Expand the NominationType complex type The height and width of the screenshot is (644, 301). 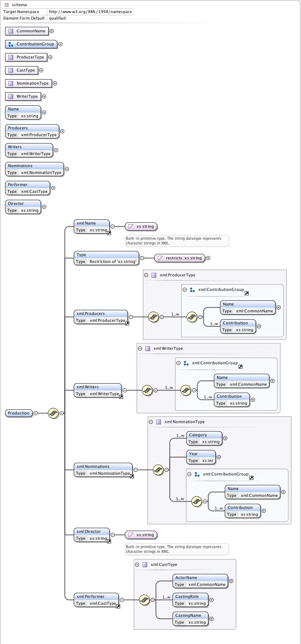coord(55,83)
